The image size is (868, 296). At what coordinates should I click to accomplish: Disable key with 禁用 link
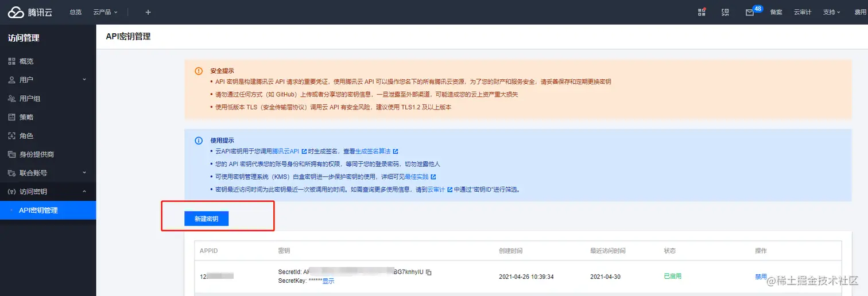tap(761, 276)
